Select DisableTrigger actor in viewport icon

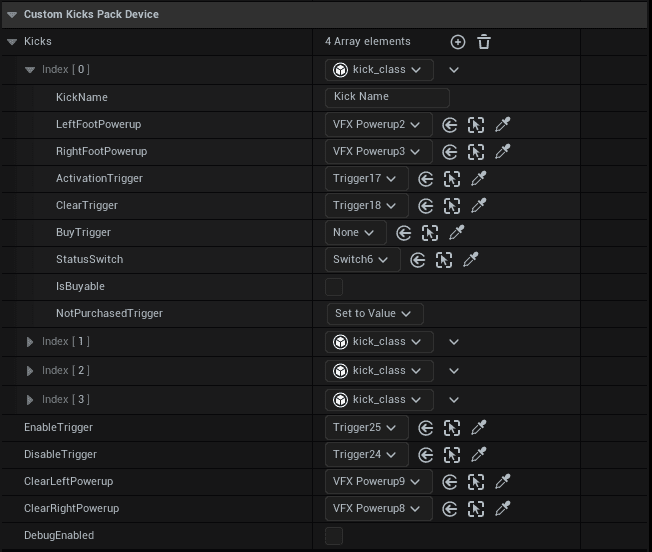(x=452, y=455)
